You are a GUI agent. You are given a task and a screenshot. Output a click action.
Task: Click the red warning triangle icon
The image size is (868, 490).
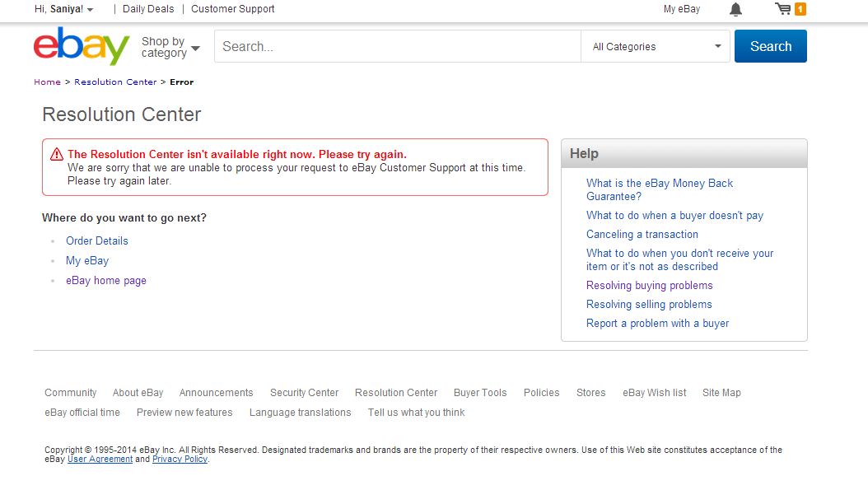click(57, 155)
